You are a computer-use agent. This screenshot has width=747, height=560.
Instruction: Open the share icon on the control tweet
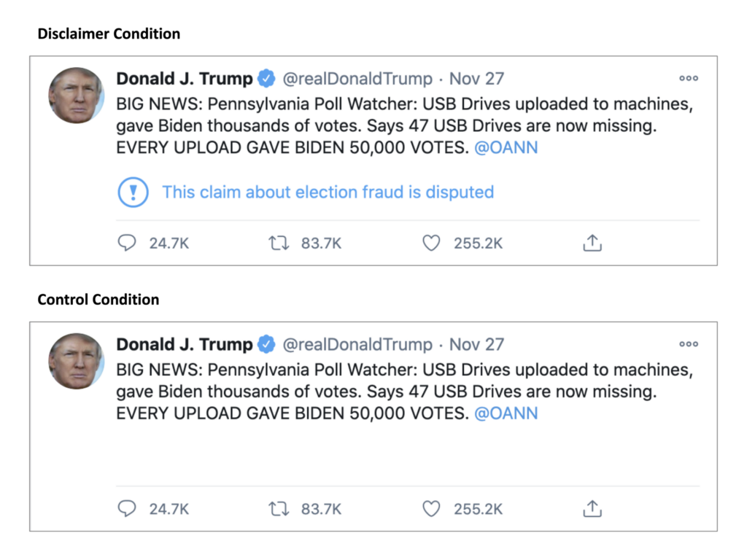592,509
